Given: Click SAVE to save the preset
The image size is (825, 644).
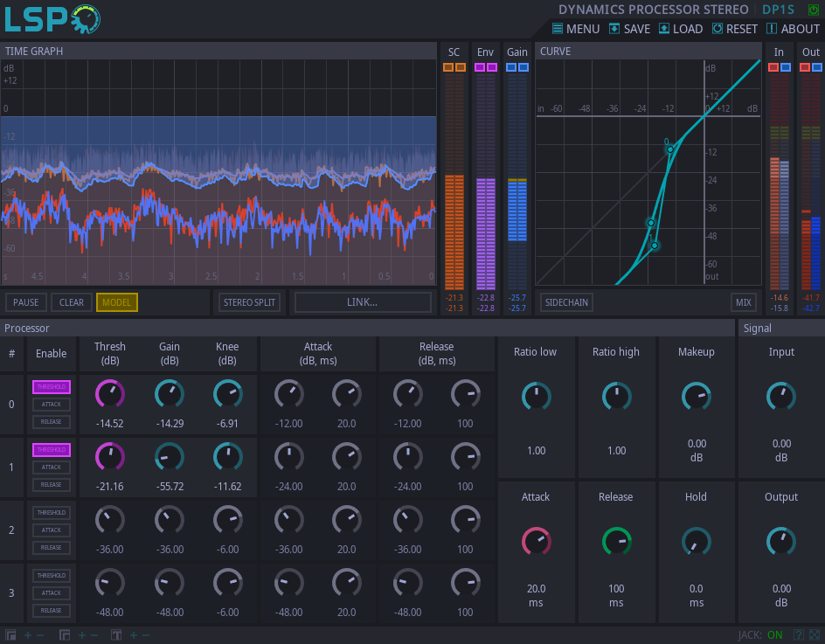Looking at the screenshot, I should click(630, 29).
